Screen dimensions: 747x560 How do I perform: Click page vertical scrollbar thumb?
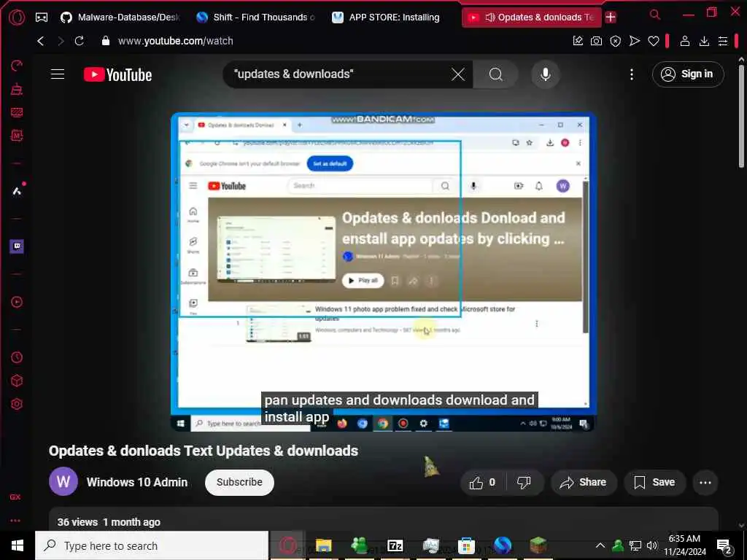tap(741, 117)
